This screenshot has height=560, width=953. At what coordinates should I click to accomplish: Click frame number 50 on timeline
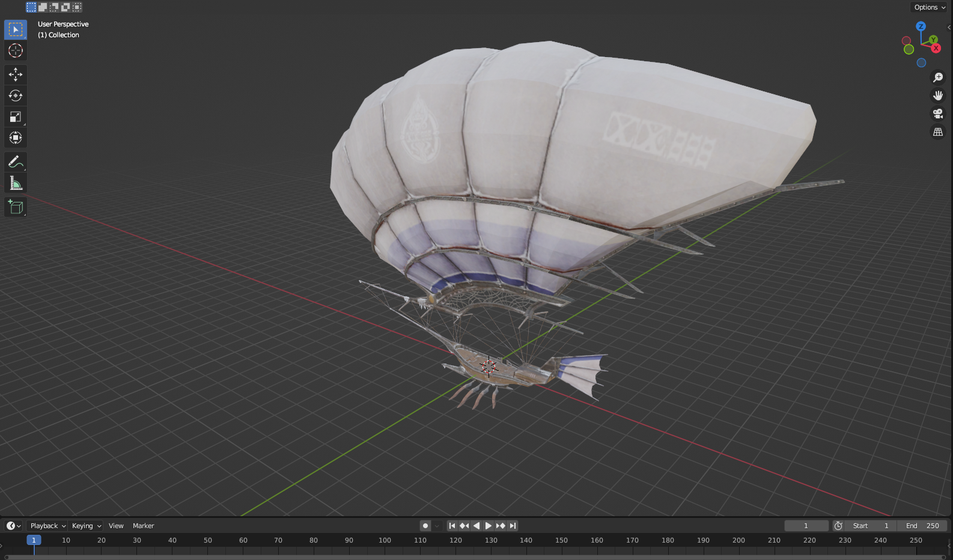click(208, 540)
